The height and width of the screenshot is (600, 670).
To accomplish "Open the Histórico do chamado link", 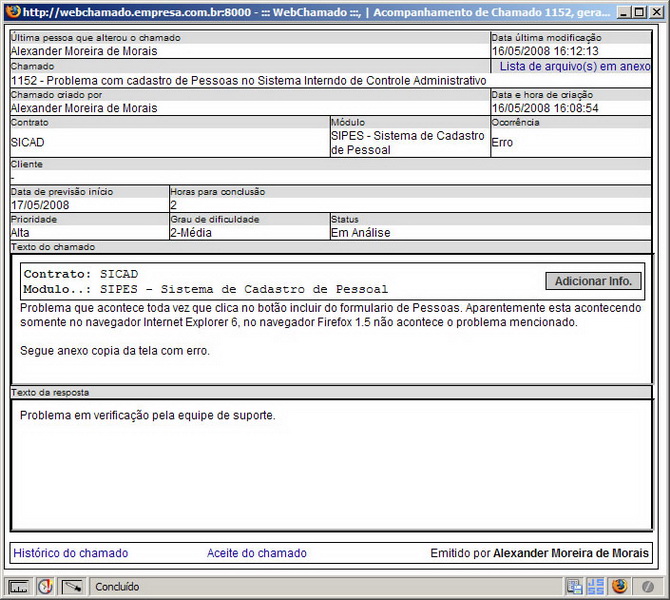I will [x=70, y=553].
